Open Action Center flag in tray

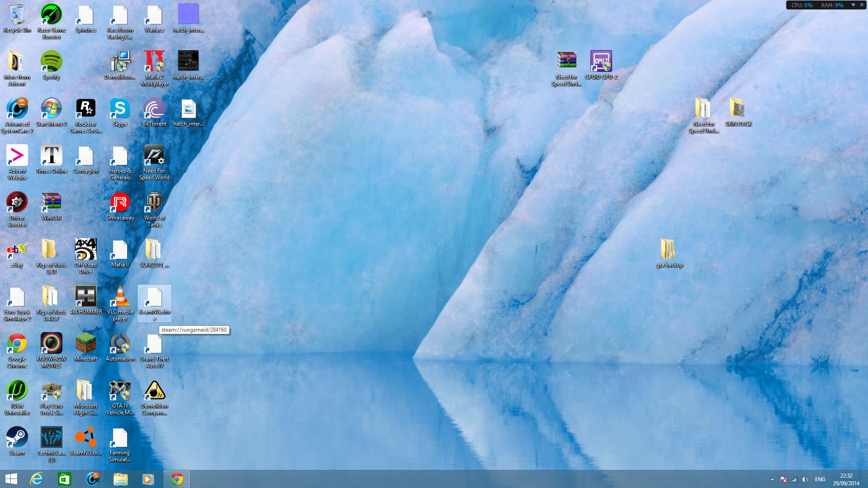click(783, 479)
